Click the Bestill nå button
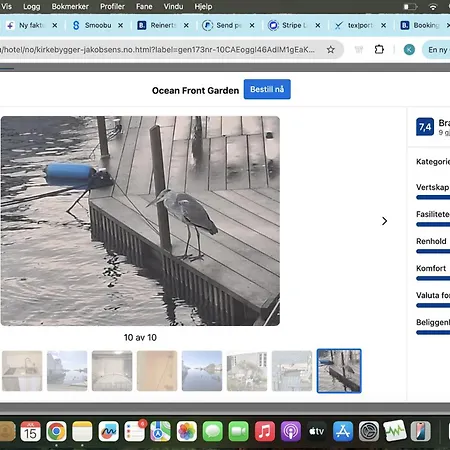This screenshot has width=450, height=450. click(x=267, y=89)
